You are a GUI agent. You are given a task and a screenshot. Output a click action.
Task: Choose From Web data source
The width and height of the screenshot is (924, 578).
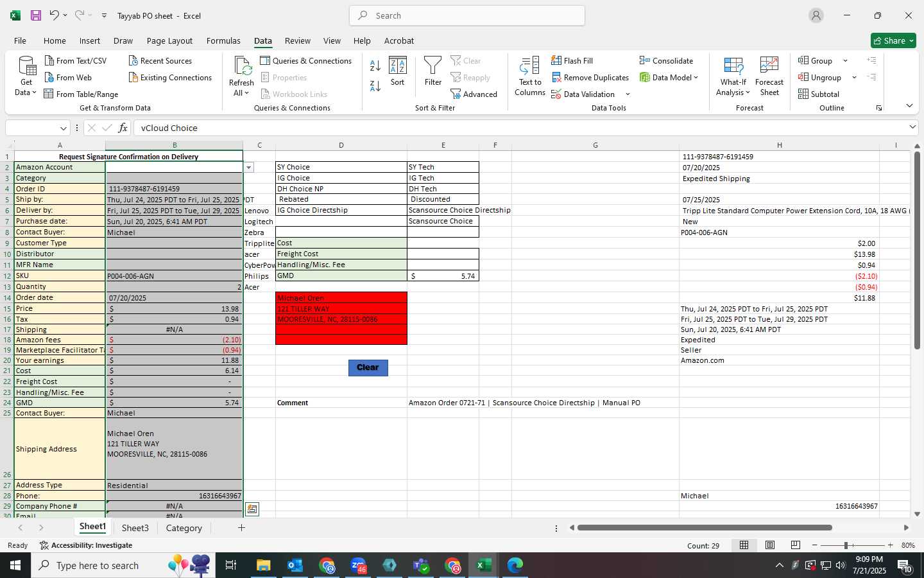tap(68, 77)
